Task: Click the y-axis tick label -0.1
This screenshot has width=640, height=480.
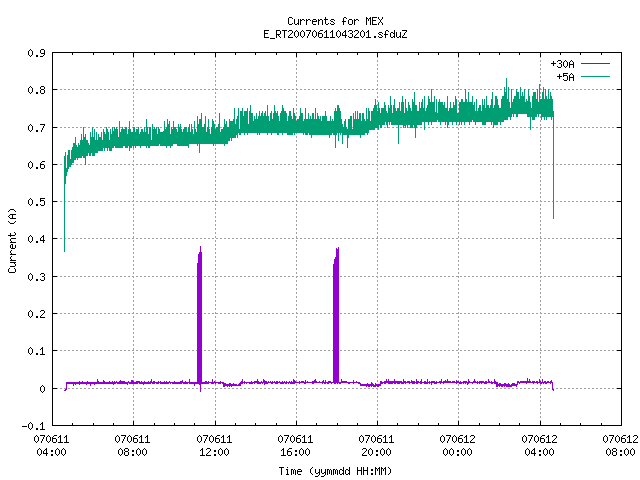Action: (x=33, y=426)
